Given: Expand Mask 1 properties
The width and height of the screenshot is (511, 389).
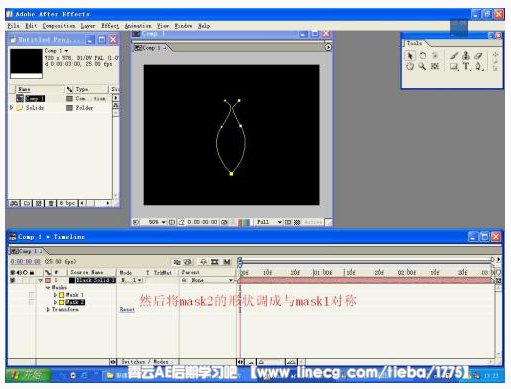Looking at the screenshot, I should tap(55, 295).
